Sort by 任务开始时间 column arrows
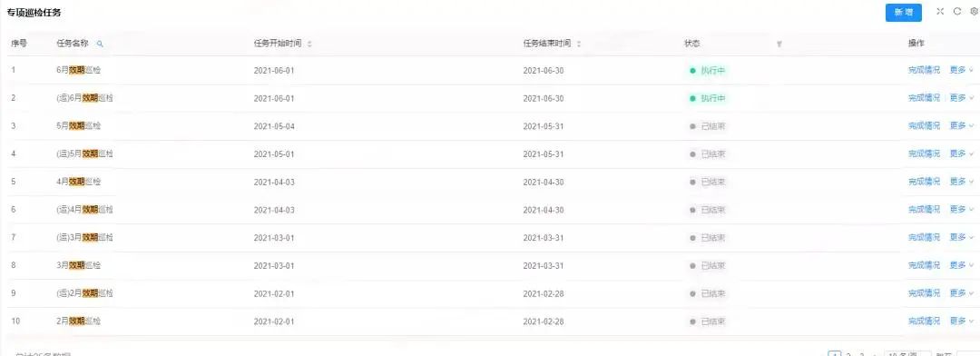Viewport: 980px width, 356px height. (x=309, y=44)
